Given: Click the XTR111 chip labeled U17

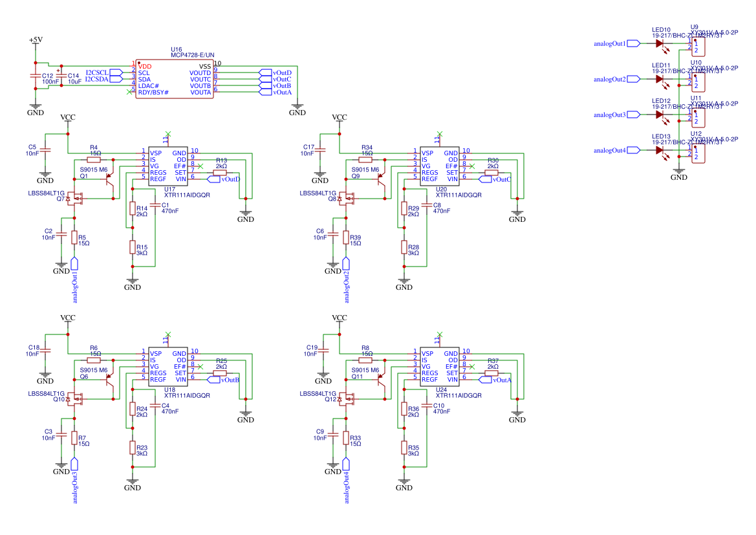Looking at the screenshot, I should click(168, 166).
